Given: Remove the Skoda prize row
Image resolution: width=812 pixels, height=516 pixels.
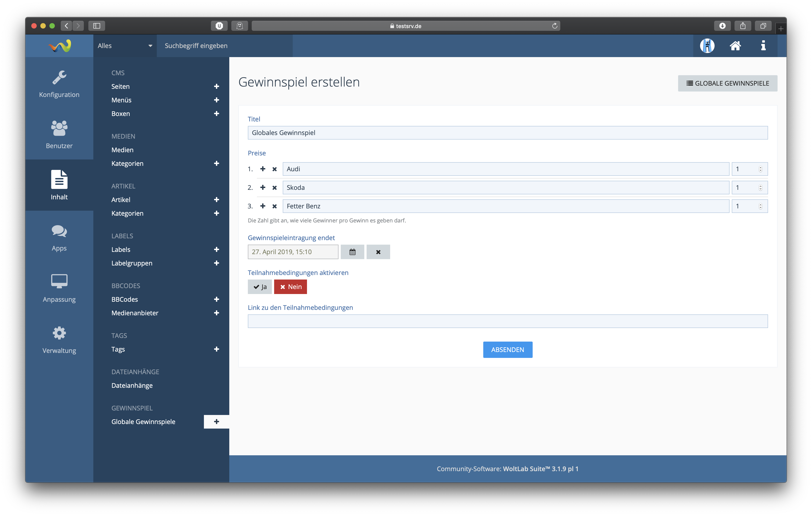Looking at the screenshot, I should click(275, 188).
